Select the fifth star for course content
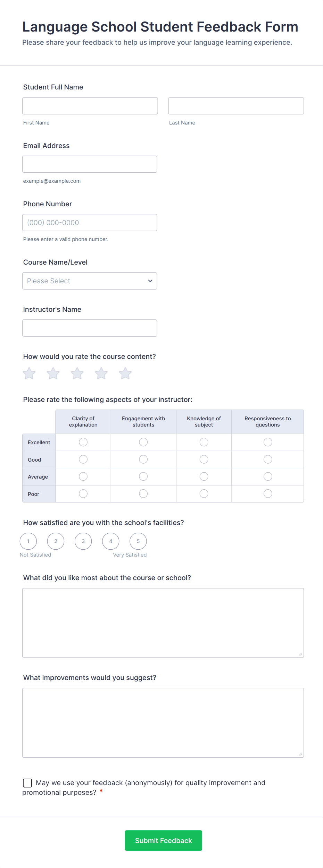 (125, 373)
